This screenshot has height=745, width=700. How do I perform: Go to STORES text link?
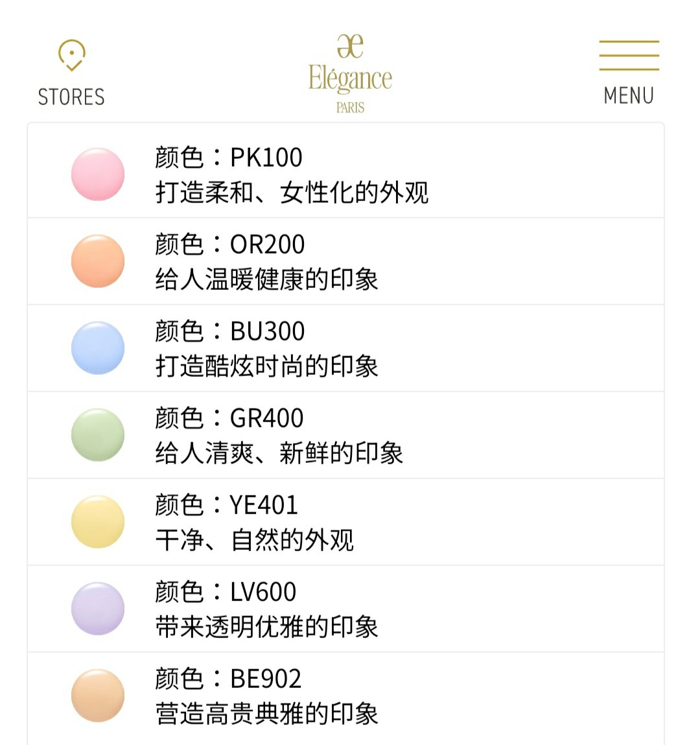pos(71,97)
